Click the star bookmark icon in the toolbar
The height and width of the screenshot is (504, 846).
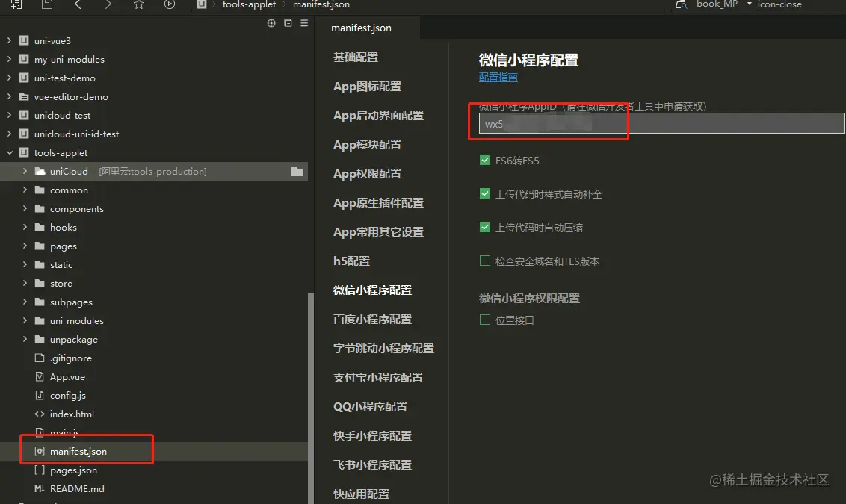[x=138, y=5]
